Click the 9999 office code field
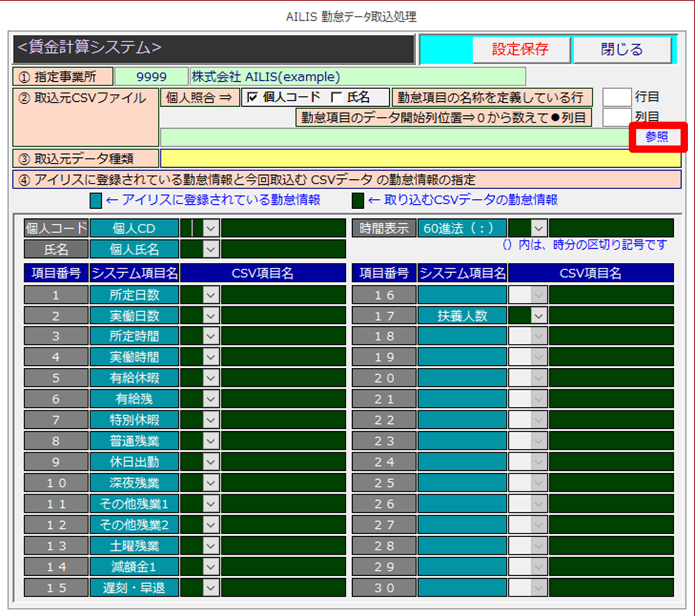 click(151, 77)
